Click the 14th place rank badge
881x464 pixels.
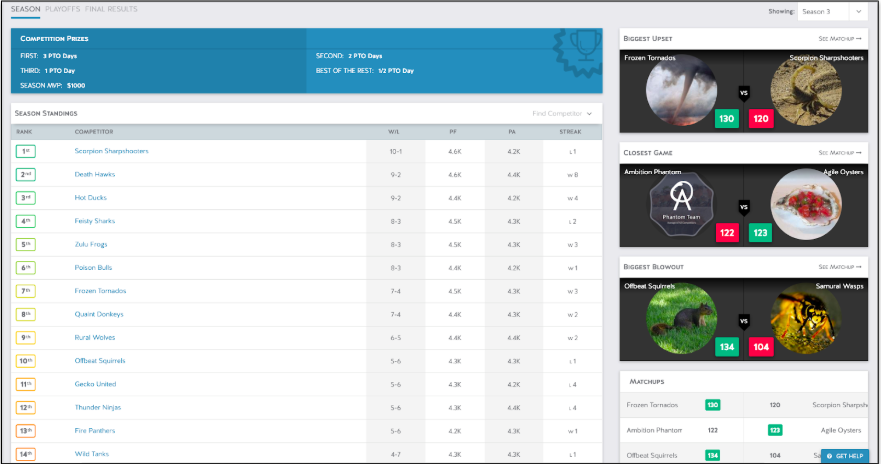click(26, 454)
